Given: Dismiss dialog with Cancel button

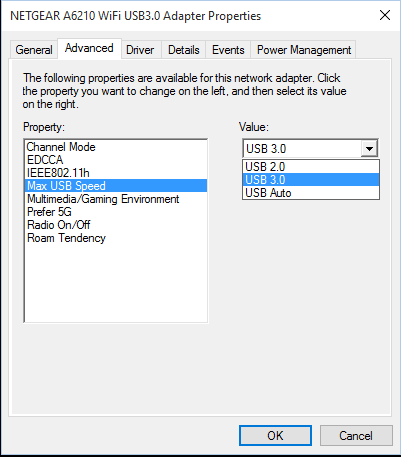Looking at the screenshot, I should [x=356, y=436].
